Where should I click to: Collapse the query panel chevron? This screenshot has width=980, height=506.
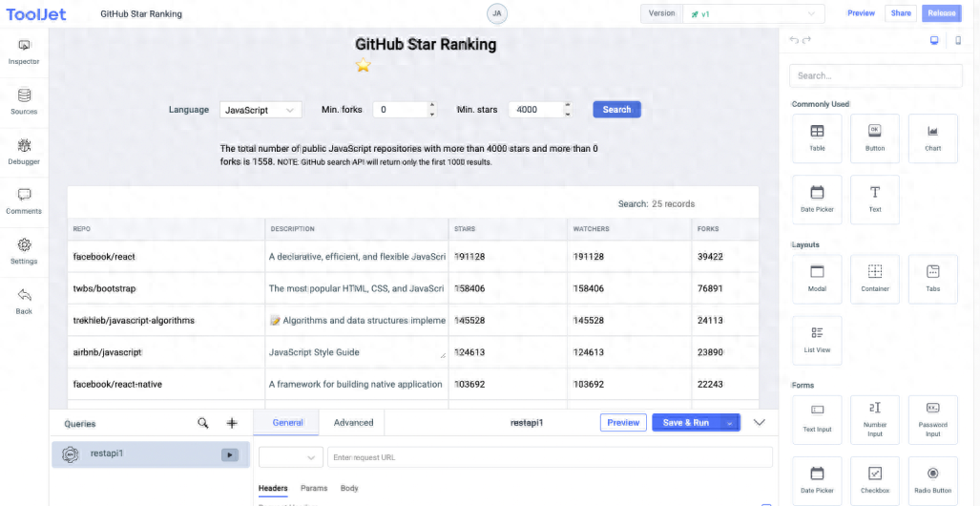tap(760, 423)
